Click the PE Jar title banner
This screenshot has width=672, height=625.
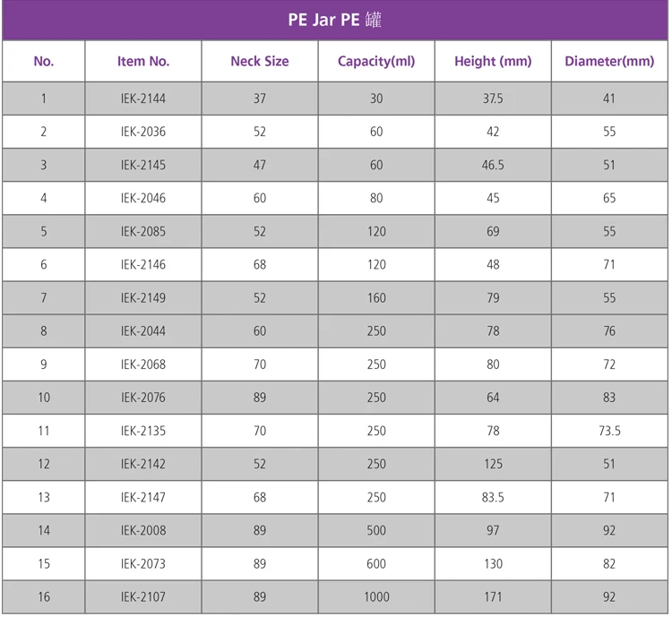tap(335, 20)
